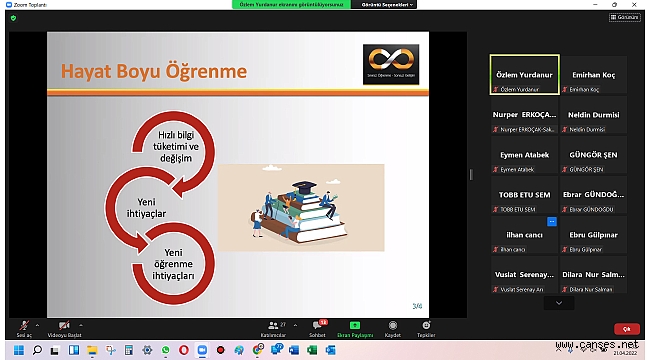
Task: Open the Windows Start menu
Action: coord(19,350)
